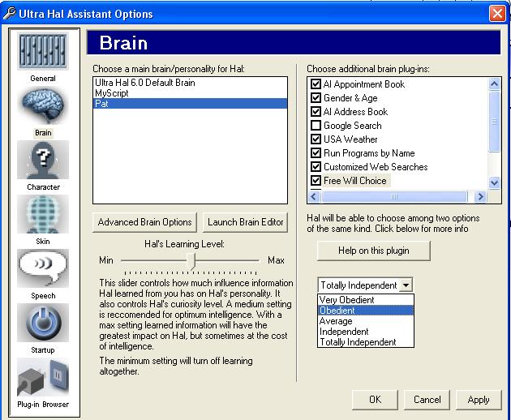Click the Cancel button

click(x=427, y=400)
